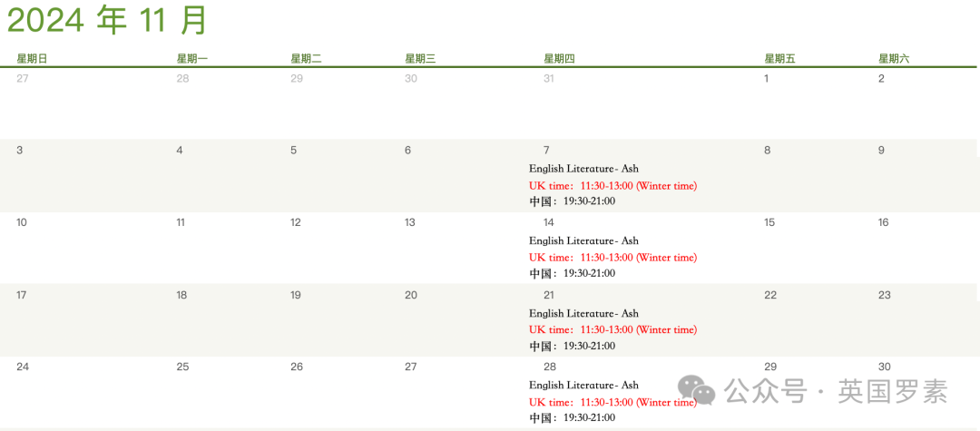
Task: Click date cell November 17
Action: [22, 295]
